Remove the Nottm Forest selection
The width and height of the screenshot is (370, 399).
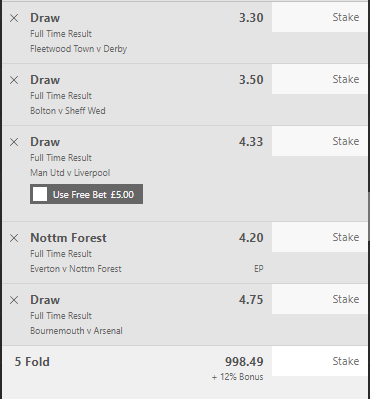pyautogui.click(x=14, y=238)
